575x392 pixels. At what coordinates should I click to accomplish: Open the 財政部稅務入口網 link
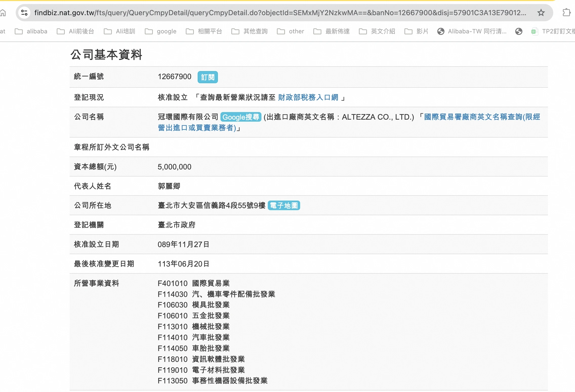point(308,97)
